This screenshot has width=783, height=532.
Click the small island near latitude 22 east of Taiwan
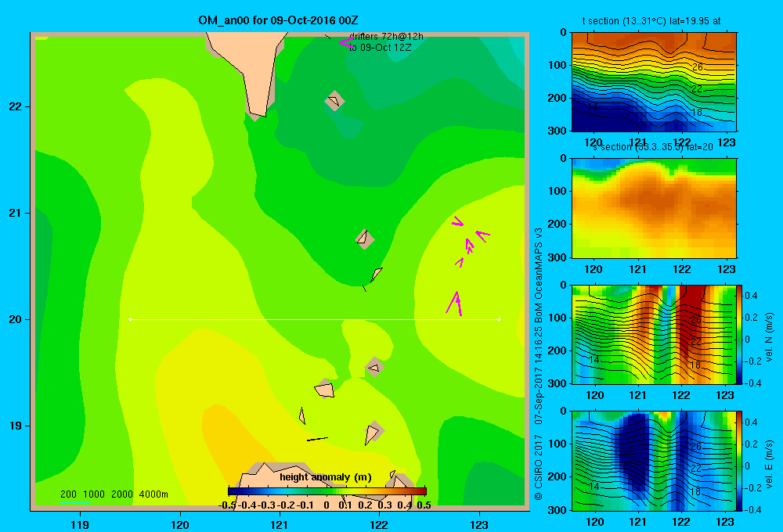pyautogui.click(x=334, y=101)
